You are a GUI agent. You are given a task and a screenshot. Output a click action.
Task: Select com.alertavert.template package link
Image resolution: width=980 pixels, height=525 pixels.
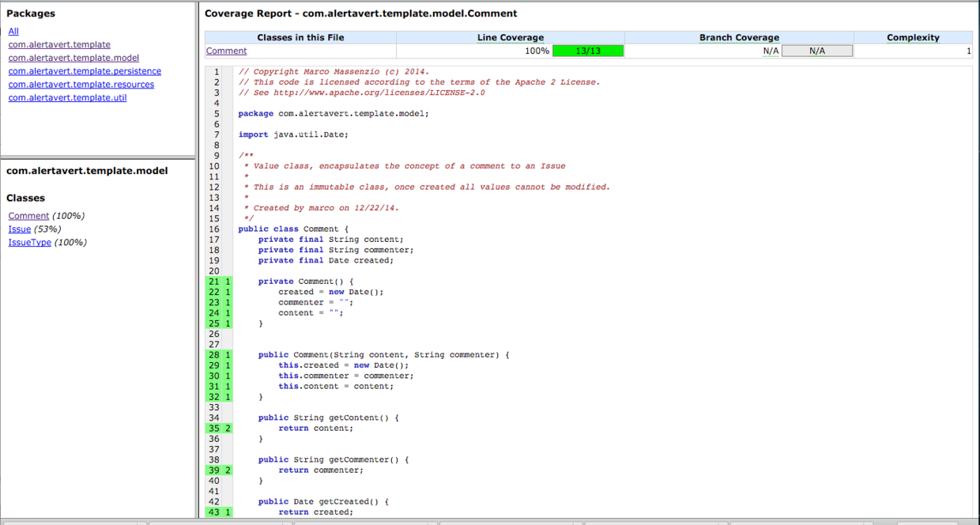click(59, 45)
